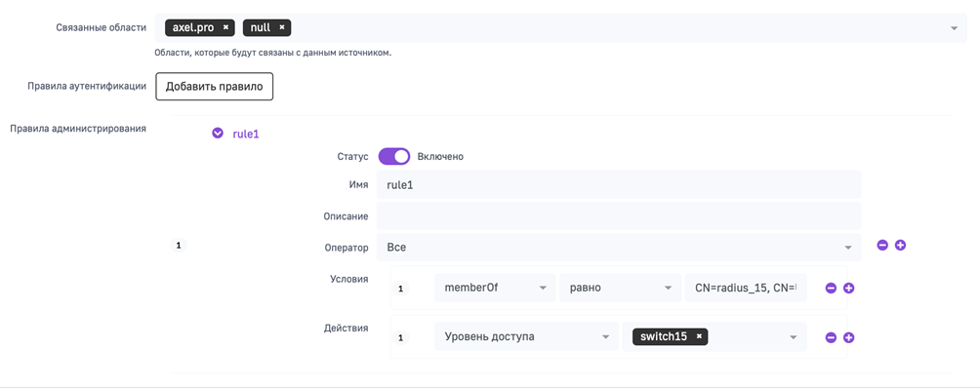980x388 pixels.
Task: Add rule with plus icon beside Оператор
Action: tap(900, 245)
